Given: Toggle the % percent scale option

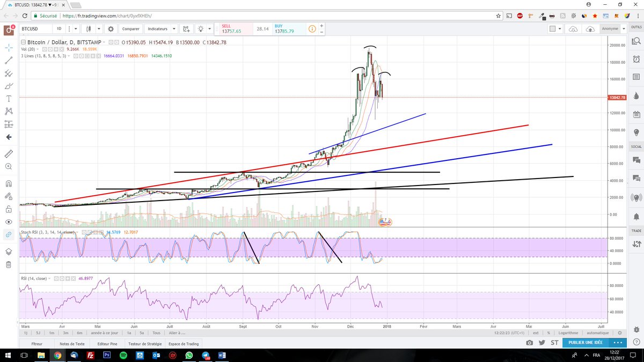Looking at the screenshot, I should 548,333.
